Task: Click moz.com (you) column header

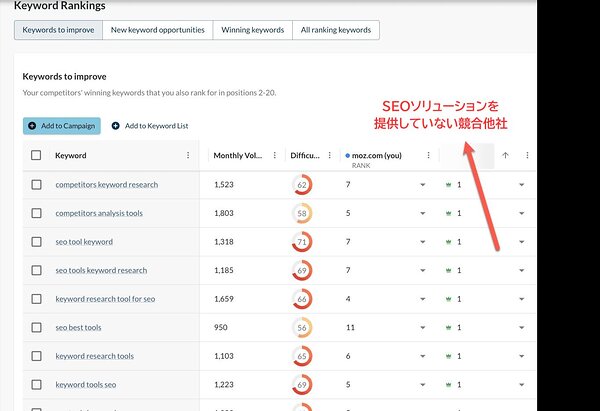Action: pos(377,155)
